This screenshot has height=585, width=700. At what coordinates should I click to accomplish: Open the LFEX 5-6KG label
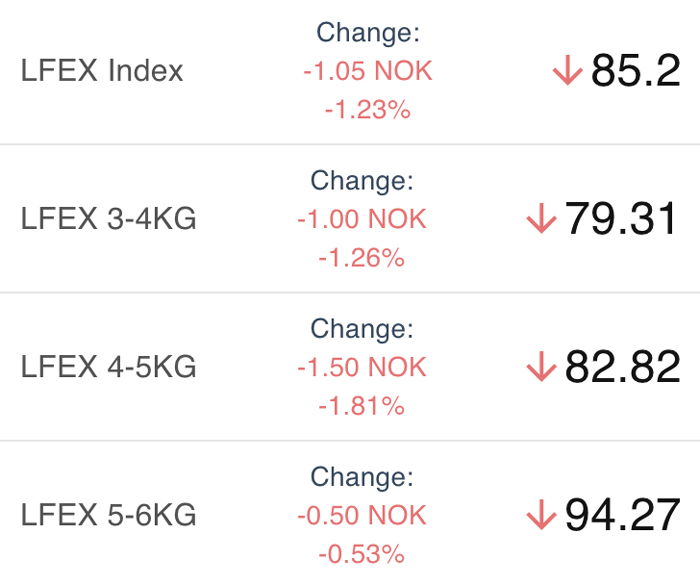point(108,515)
